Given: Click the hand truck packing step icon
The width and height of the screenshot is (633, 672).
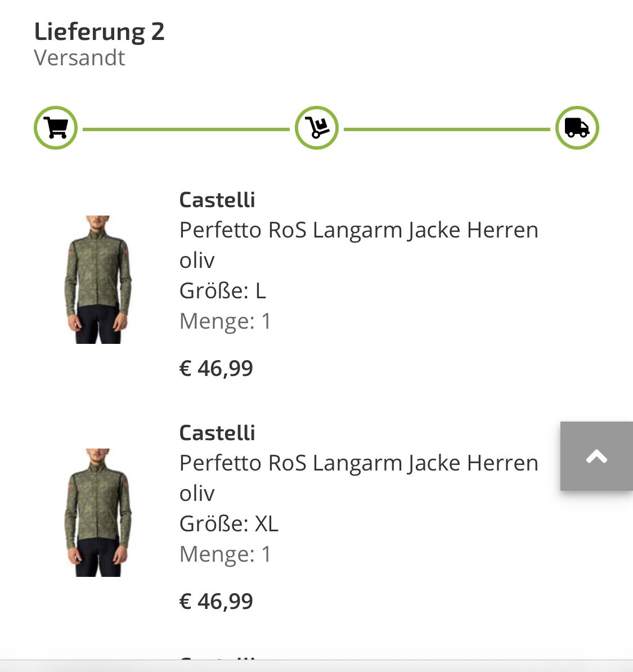Looking at the screenshot, I should (317, 128).
